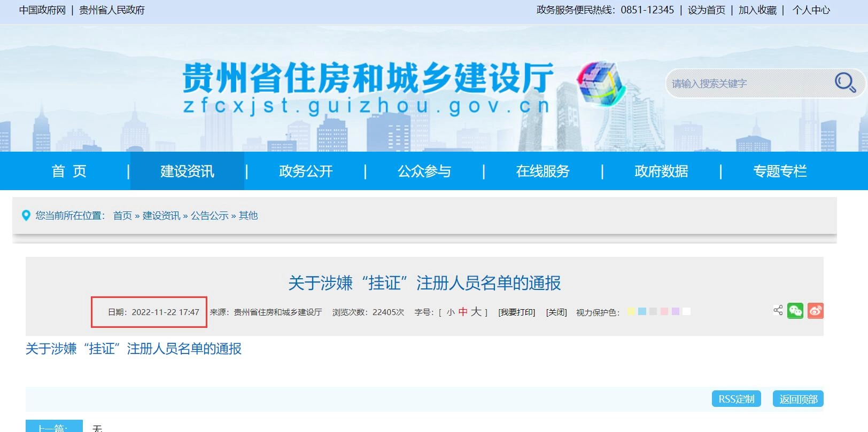Screen dimensions: 868x432
Task: Open the share icon options
Action: point(778,310)
